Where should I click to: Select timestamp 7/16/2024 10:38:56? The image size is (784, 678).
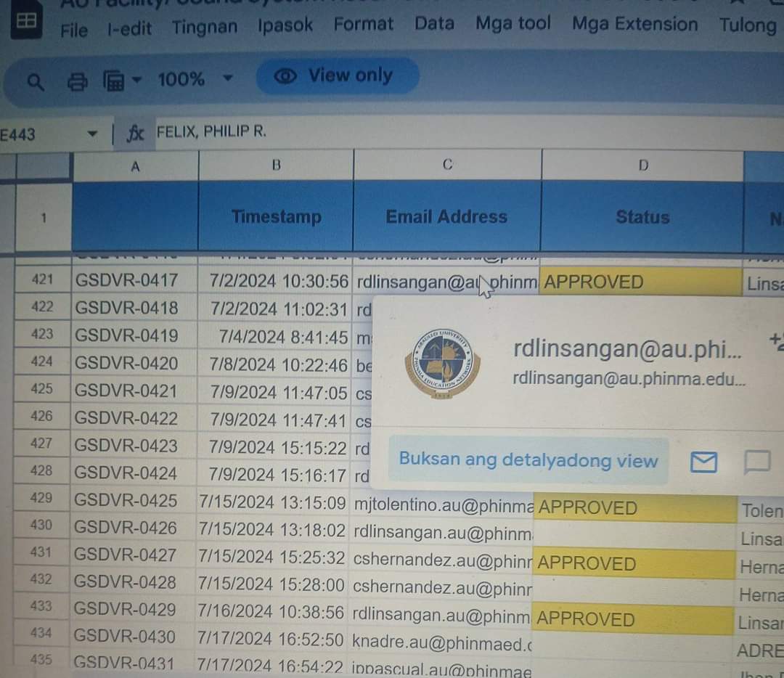point(271,611)
